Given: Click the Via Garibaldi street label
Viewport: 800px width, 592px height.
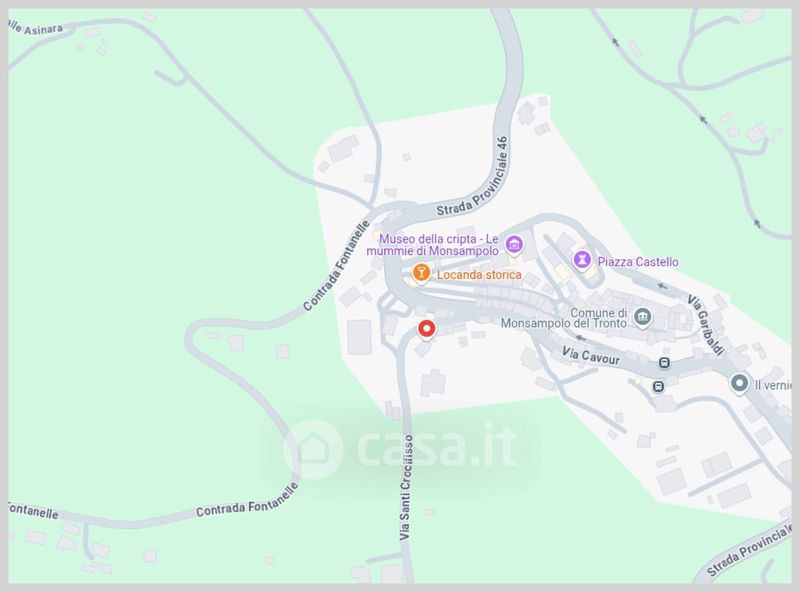Looking at the screenshot, I should (x=706, y=325).
